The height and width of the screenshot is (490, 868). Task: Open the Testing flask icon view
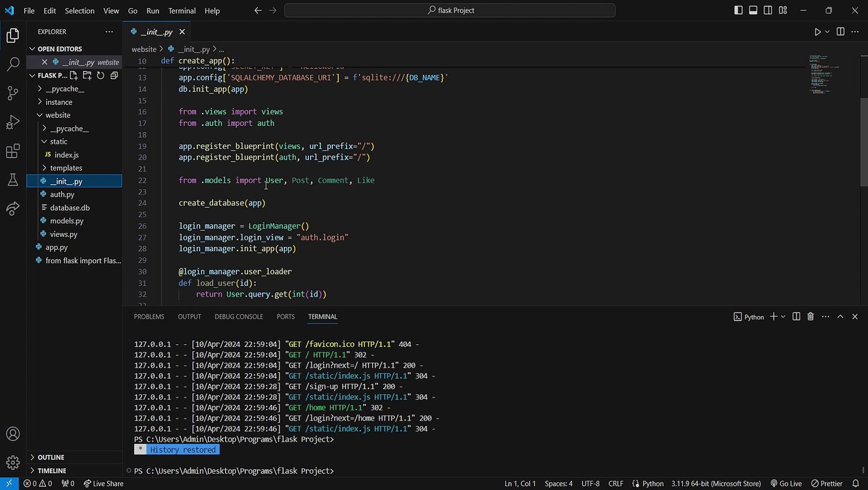click(13, 180)
